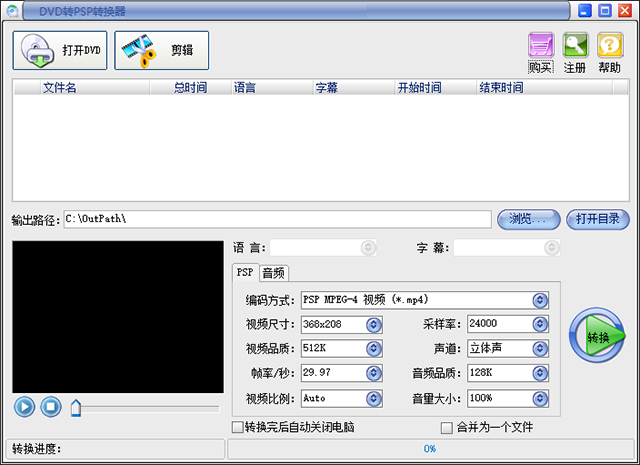The width and height of the screenshot is (640, 465).
Task: Click the 输出路径 text field
Action: coord(277,219)
